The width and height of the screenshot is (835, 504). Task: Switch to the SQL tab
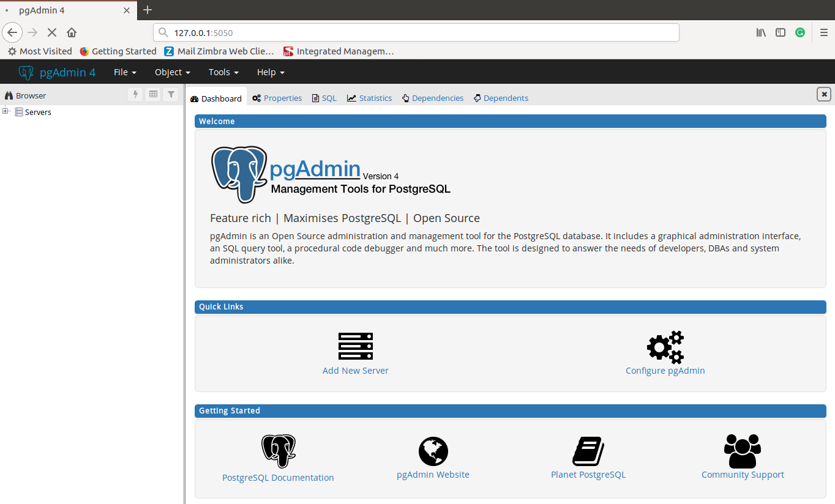pyautogui.click(x=324, y=98)
